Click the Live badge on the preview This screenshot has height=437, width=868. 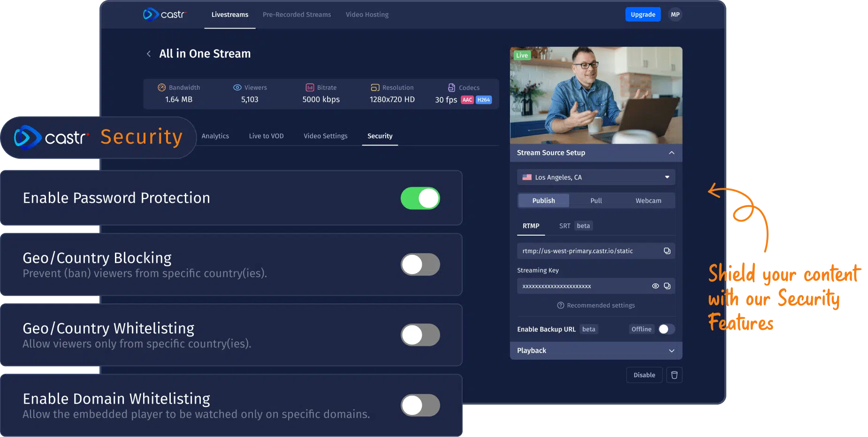click(522, 55)
